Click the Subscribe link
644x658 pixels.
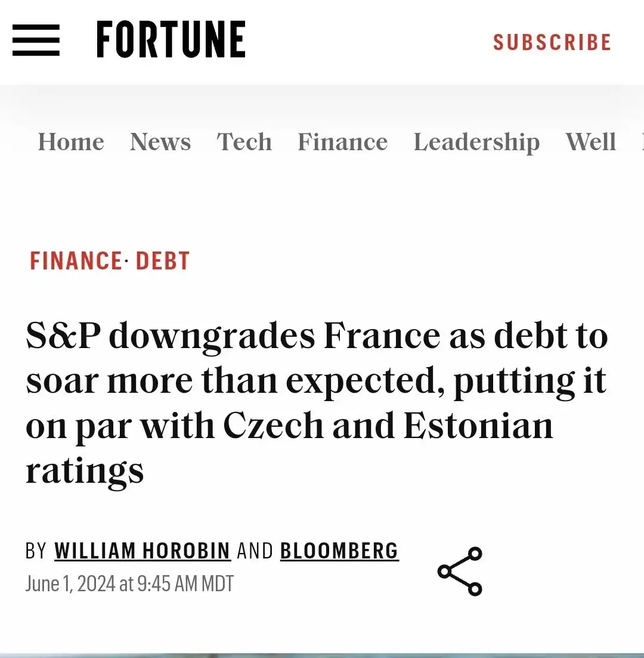click(552, 42)
